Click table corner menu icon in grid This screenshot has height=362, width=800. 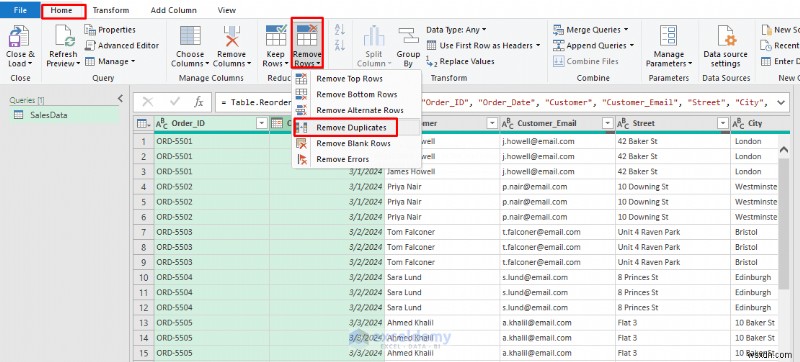[143, 123]
